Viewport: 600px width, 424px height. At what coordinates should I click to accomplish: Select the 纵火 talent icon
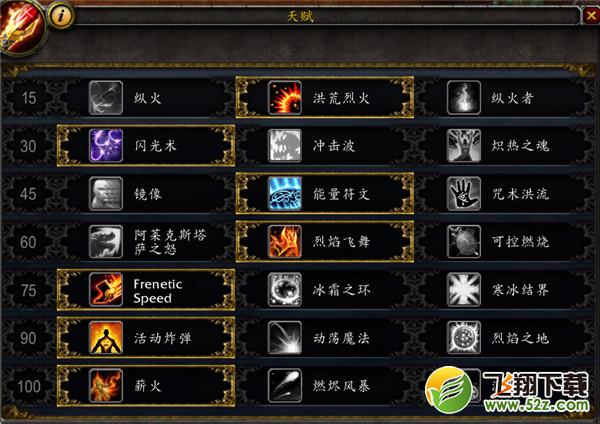106,98
